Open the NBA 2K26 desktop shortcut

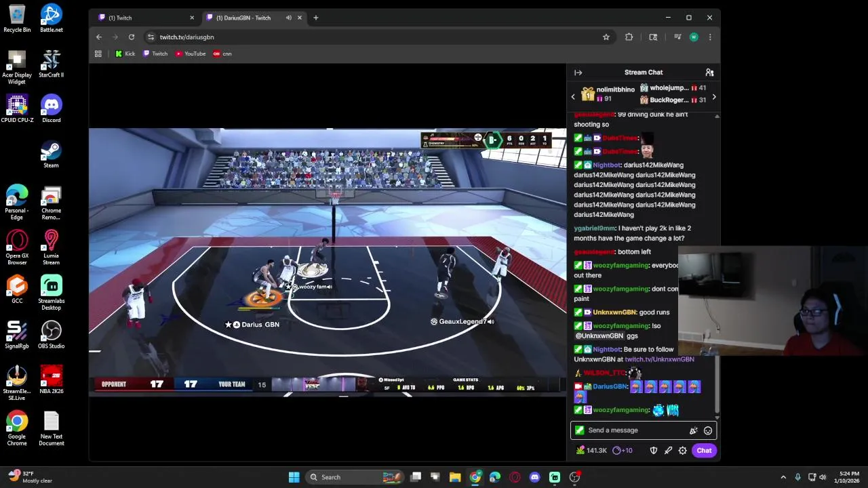pyautogui.click(x=52, y=380)
